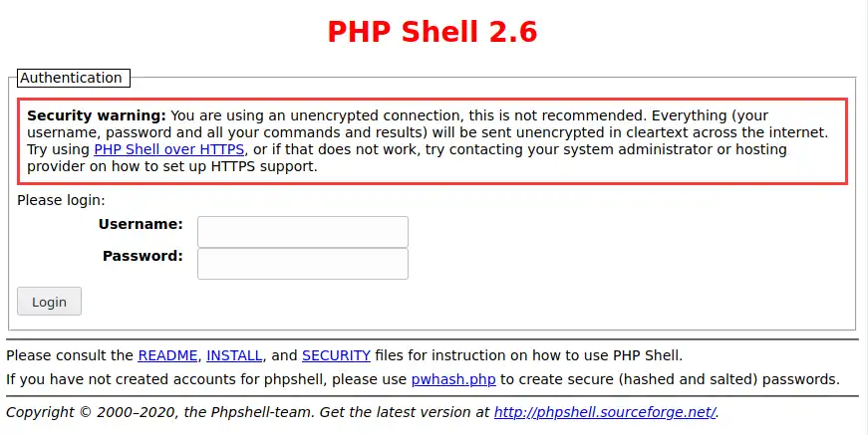Click the "Please login:" text
868x435 pixels.
pos(61,199)
